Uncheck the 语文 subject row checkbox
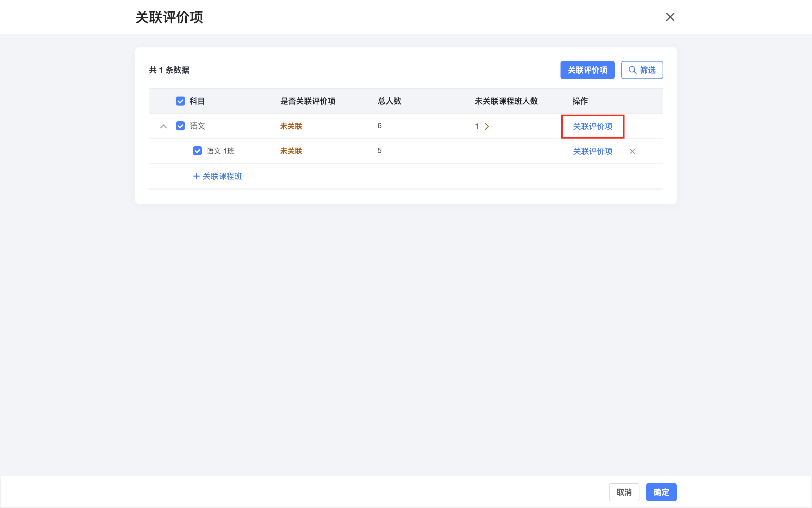Image resolution: width=812 pixels, height=508 pixels. pos(180,126)
